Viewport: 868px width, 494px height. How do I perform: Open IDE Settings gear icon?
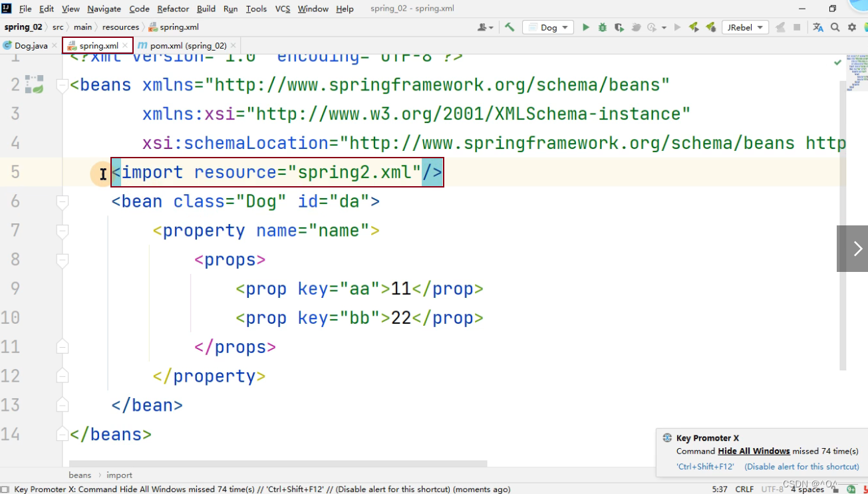(x=852, y=27)
